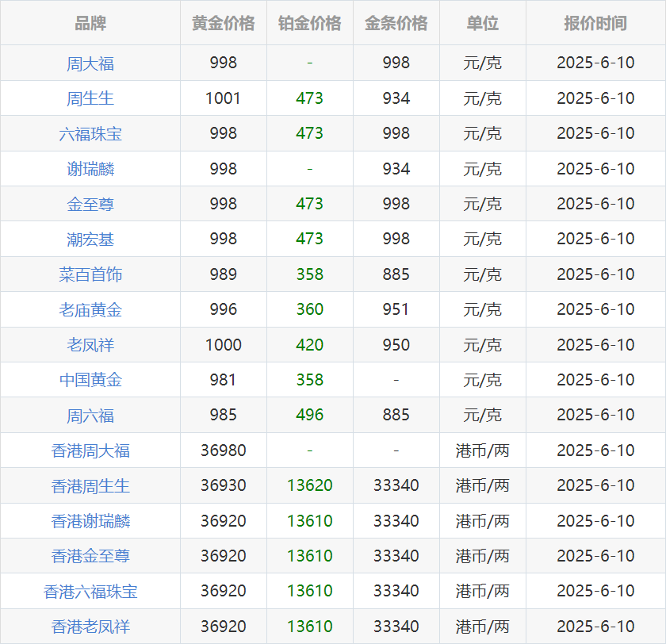Click the 黄金价格 column header
Viewport: 666px width, 644px height.
224,23
